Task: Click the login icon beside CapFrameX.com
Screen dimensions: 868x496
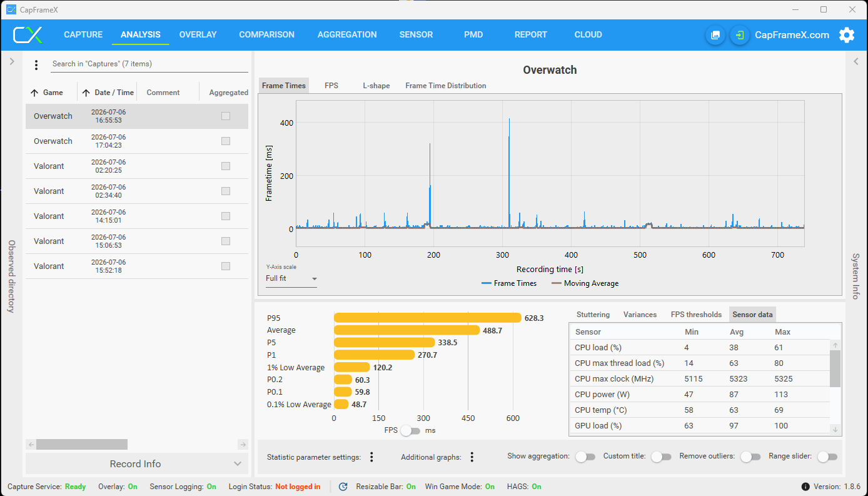Action: (740, 35)
